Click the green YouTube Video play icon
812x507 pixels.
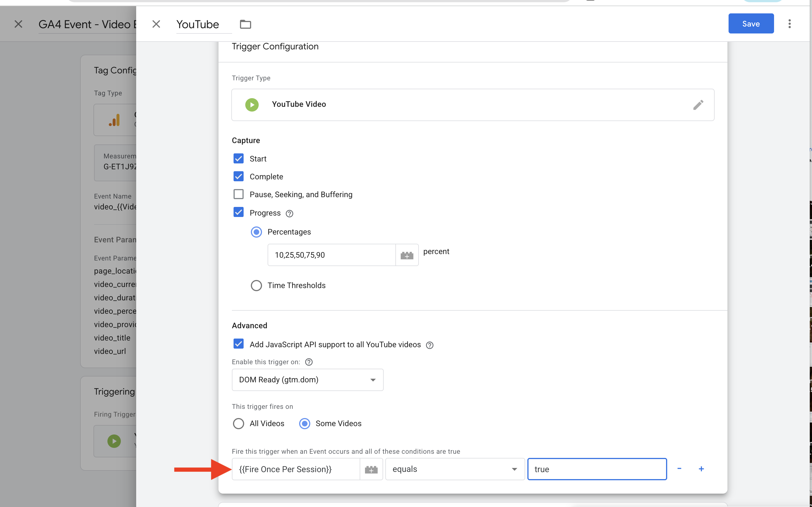click(x=252, y=105)
